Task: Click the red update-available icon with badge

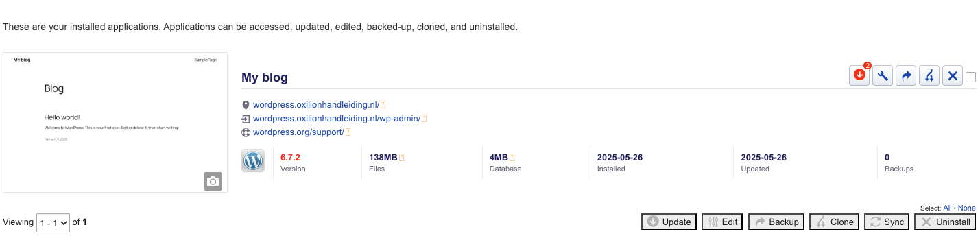Action: 859,76
